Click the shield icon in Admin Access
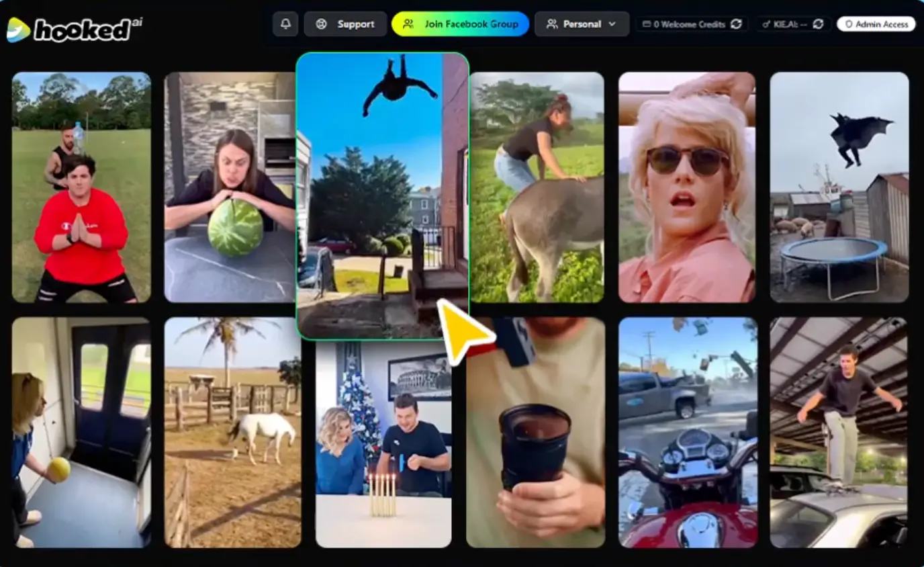 click(x=849, y=24)
